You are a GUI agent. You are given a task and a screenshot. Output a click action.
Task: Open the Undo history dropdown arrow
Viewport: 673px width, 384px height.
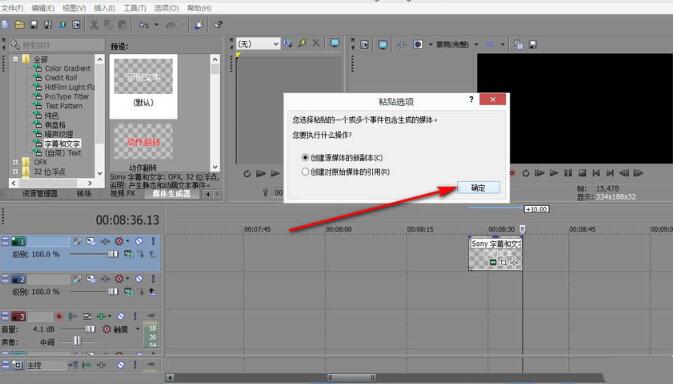pos(156,25)
